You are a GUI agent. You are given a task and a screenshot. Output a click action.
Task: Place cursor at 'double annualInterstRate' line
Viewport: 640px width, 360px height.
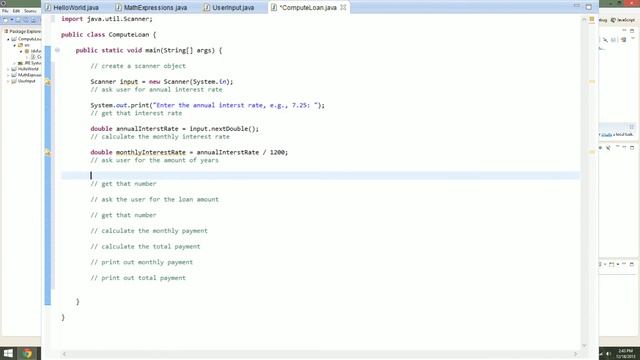click(174, 129)
